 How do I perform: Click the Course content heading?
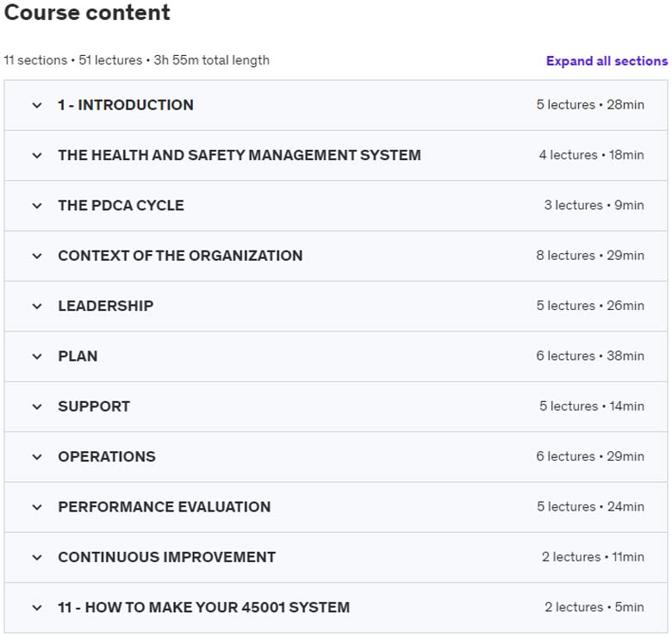pos(87,12)
